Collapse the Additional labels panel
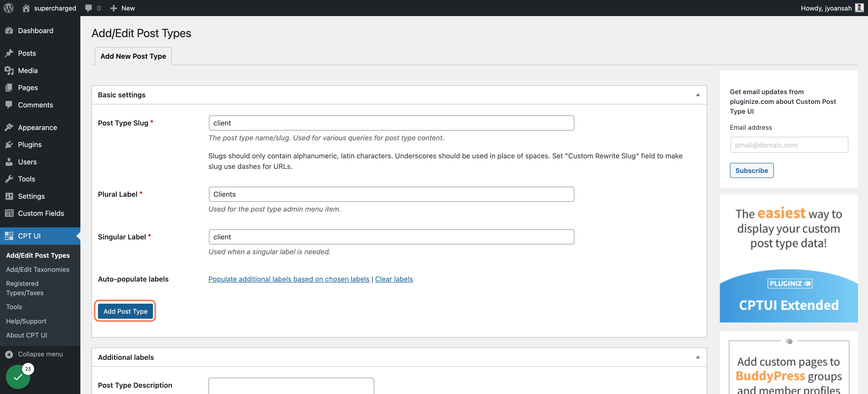 click(698, 357)
